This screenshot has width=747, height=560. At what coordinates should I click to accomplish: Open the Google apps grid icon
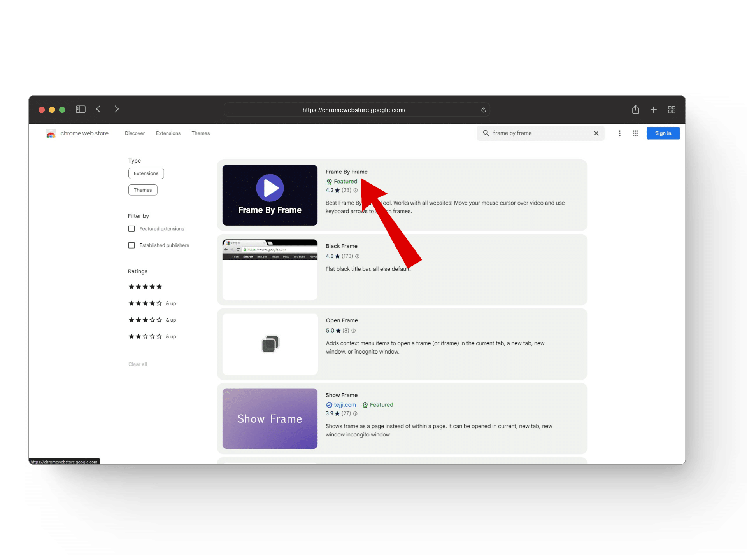(635, 133)
